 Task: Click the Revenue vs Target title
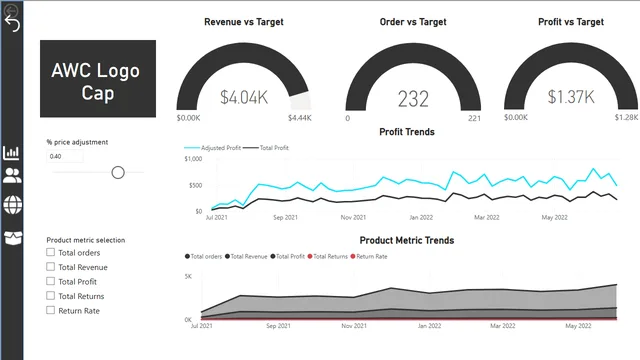(244, 22)
